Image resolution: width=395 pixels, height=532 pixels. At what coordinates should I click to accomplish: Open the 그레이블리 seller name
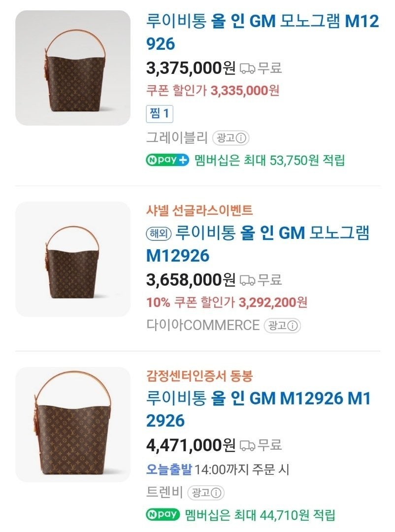[x=177, y=138]
